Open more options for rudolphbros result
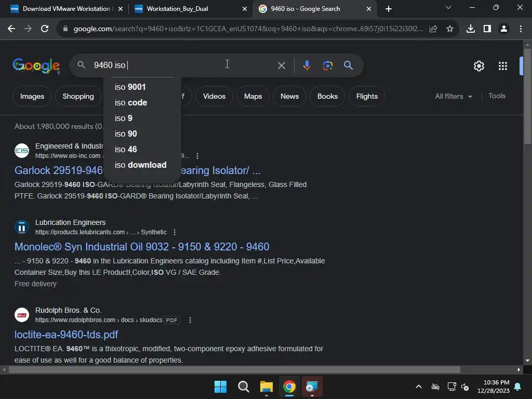This screenshot has height=399, width=532. point(190,320)
